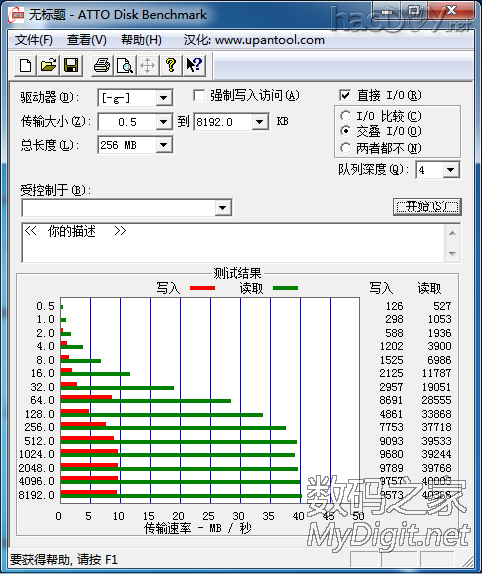
Task: Open the About question-mark icon
Action: (171, 66)
